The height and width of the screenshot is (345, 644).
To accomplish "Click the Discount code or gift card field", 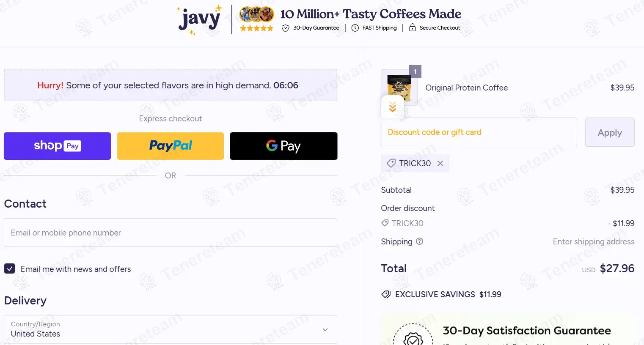I will point(479,132).
